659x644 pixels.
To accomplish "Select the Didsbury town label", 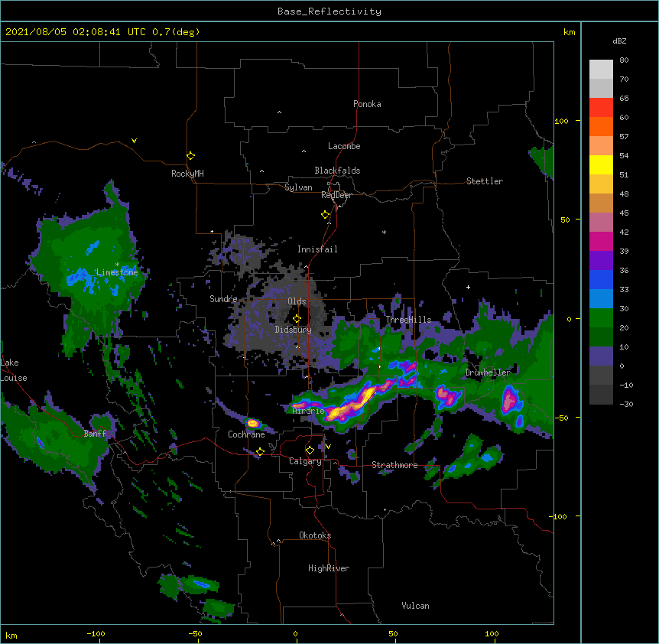I will coord(294,330).
